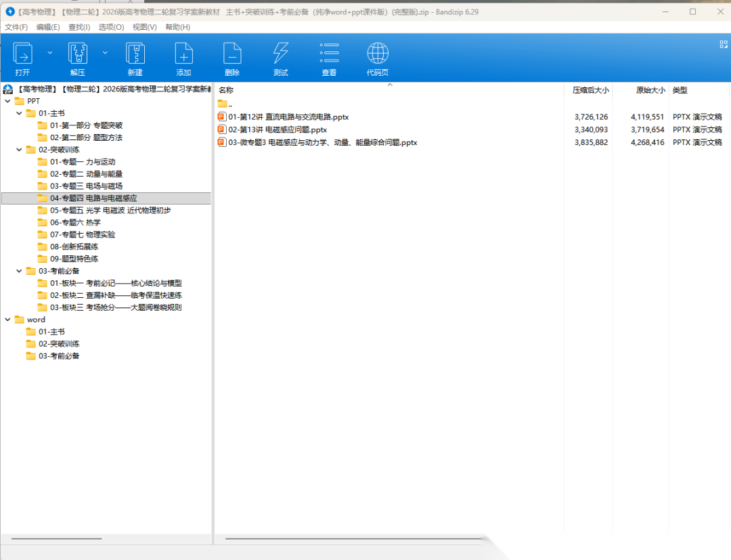Sort by the 压缩后大小 column header
This screenshot has height=560, width=731.
(x=590, y=90)
